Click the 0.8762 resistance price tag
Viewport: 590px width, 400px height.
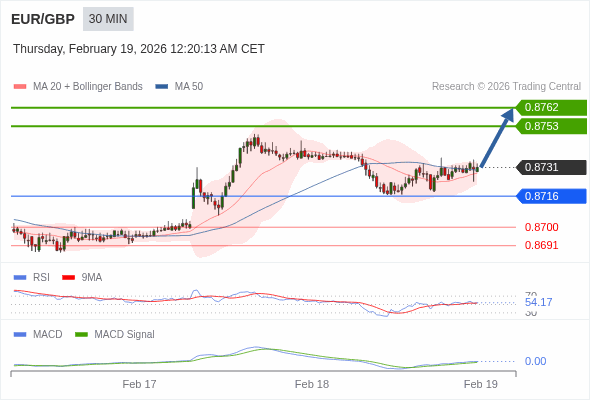pyautogui.click(x=551, y=107)
